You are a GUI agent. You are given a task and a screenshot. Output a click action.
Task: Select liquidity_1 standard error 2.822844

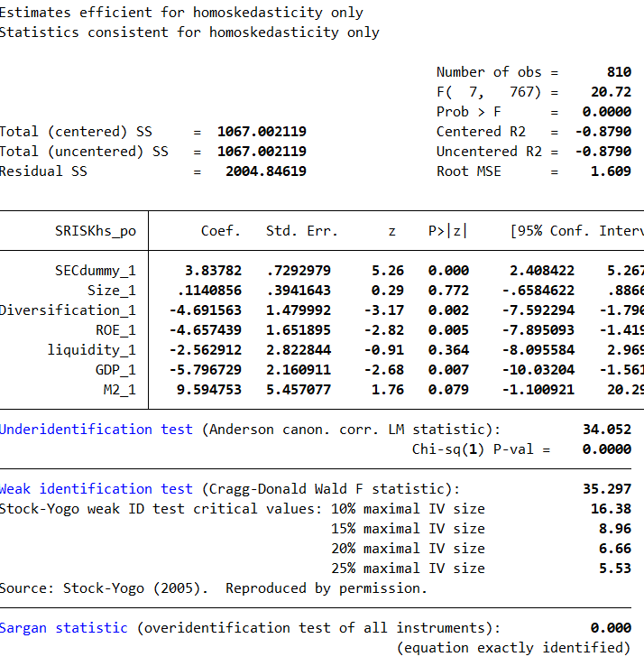[299, 350]
